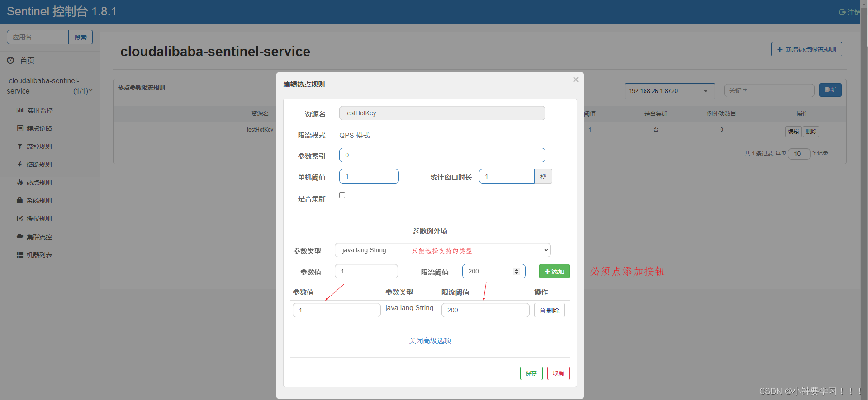Click the QPS 模式 text

[355, 136]
